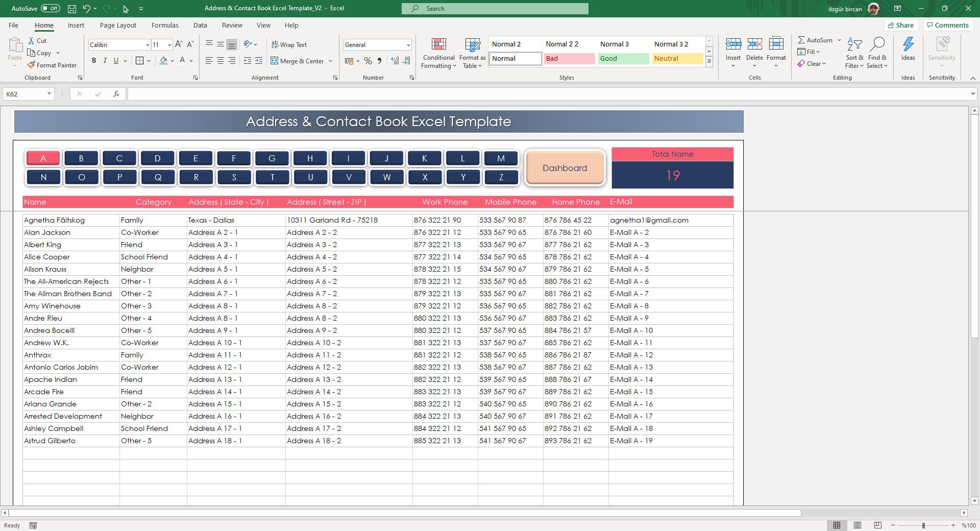Screen dimensions: 980x531
Task: Click the Percent Style icon
Action: click(x=368, y=61)
